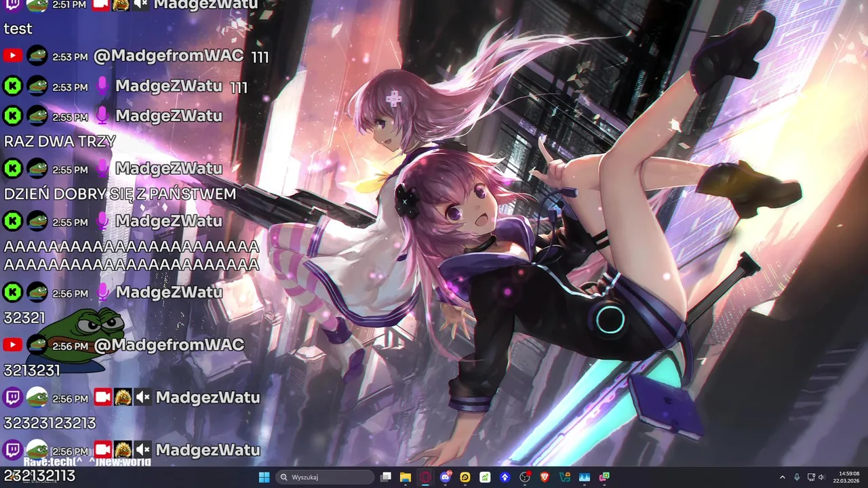868x488 pixels.
Task: Click username @MadgefromWAC at 2:56 PM
Action: (169, 345)
